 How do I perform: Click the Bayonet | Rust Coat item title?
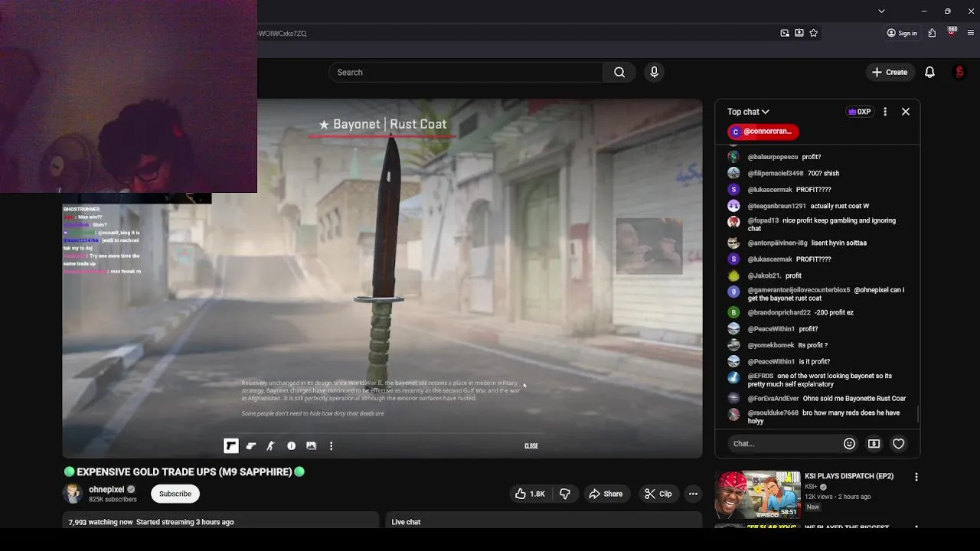(x=383, y=124)
